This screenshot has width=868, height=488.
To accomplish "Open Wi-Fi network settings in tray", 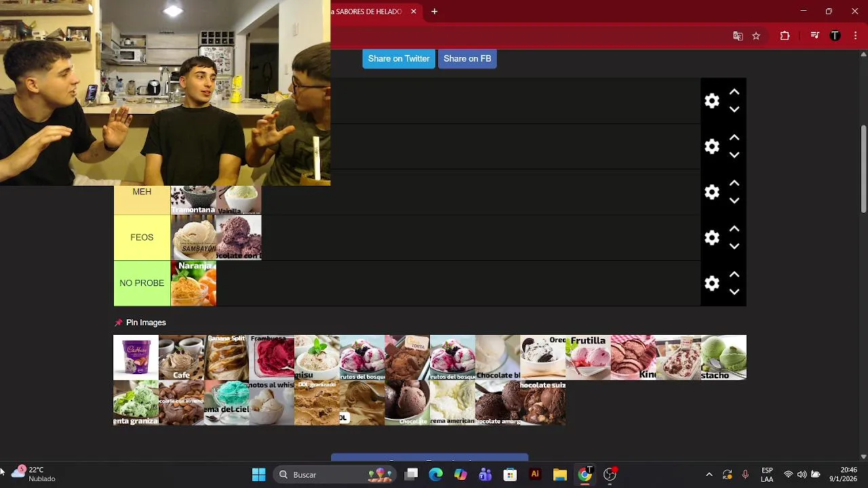I will pos(788,474).
